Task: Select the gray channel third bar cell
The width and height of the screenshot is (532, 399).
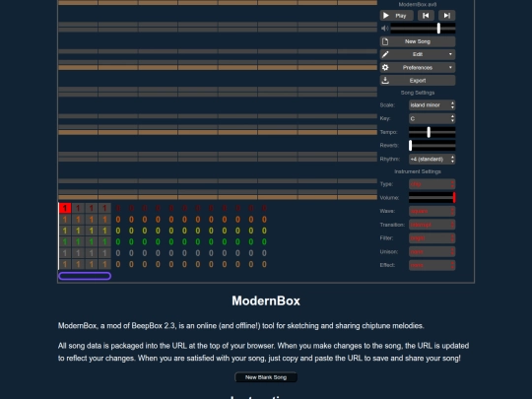Action: [x=92, y=253]
